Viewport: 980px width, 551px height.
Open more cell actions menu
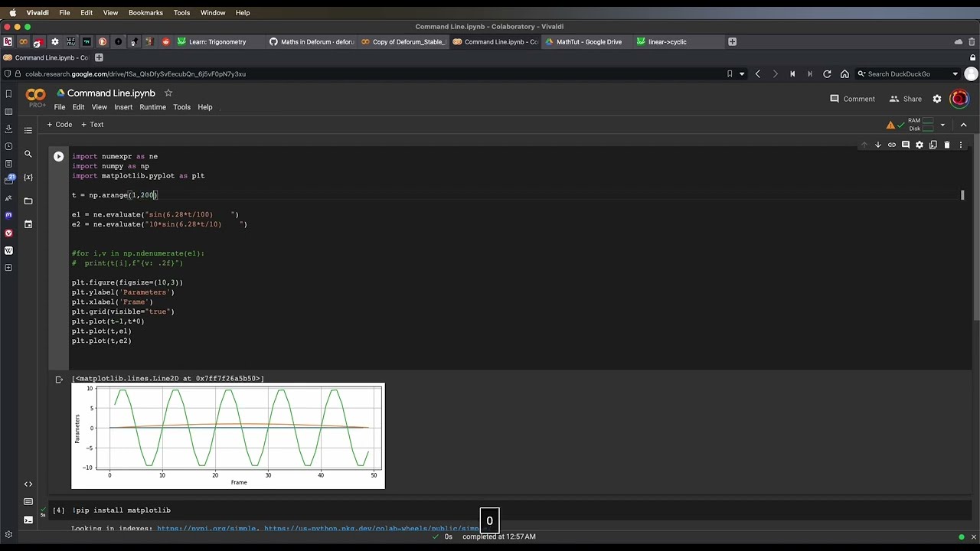tap(961, 145)
